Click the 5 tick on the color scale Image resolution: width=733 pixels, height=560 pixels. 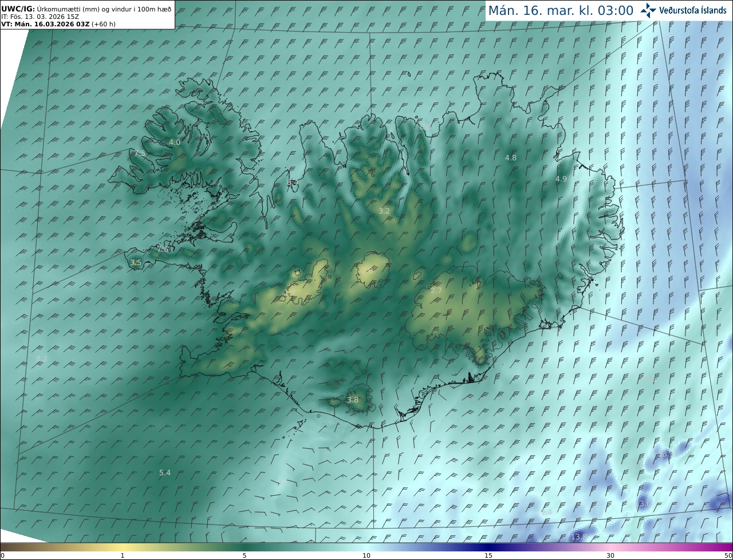[245, 555]
